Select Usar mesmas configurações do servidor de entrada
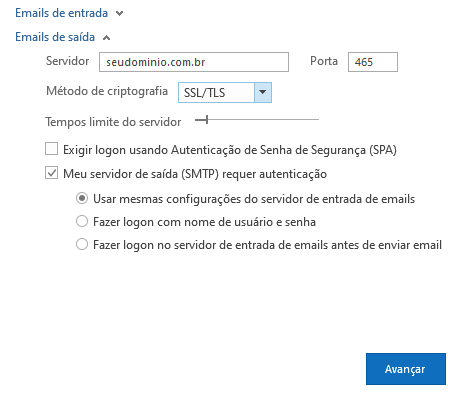 point(82,198)
